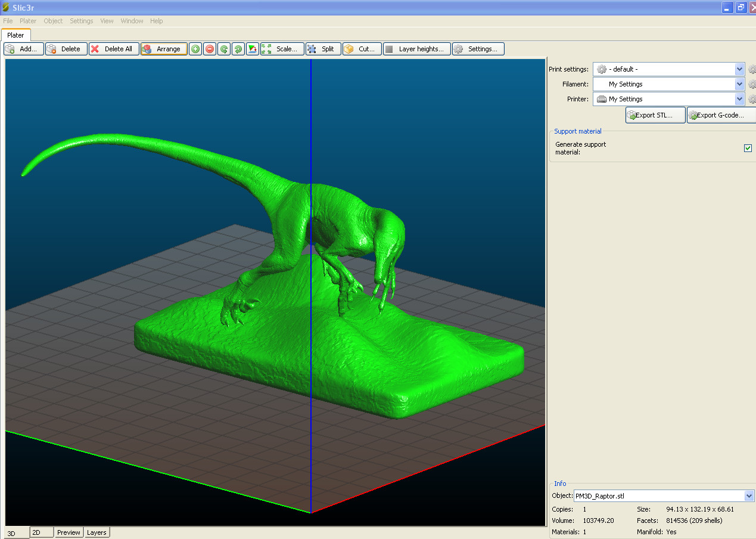Switch to the Preview tab
Viewport: 756px width, 539px height.
69,532
